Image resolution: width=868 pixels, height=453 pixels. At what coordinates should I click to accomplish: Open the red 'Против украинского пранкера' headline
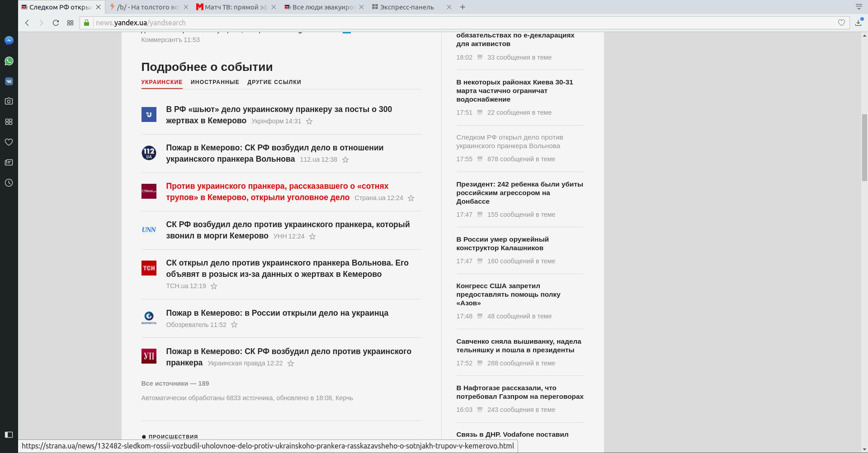click(277, 191)
